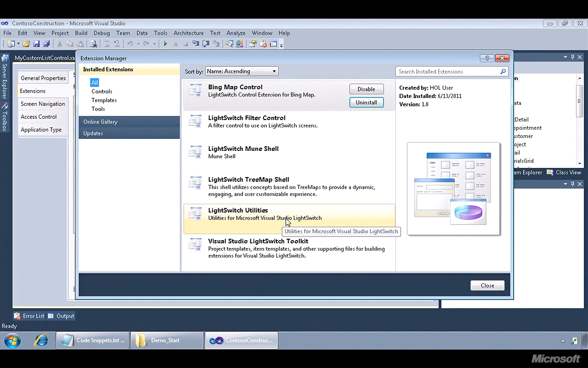Disable the Bing Map Control extension
Image resolution: width=588 pixels, height=368 pixels.
point(367,89)
